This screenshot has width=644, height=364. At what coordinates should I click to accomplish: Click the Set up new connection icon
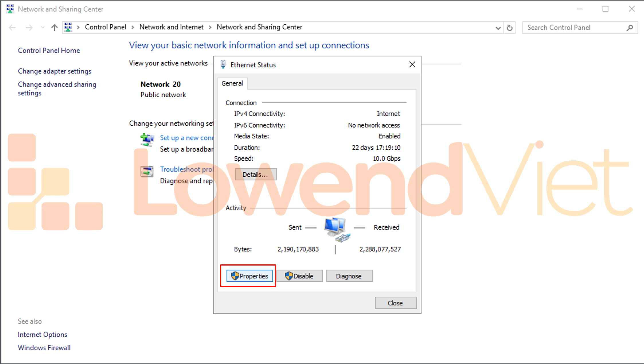point(147,140)
